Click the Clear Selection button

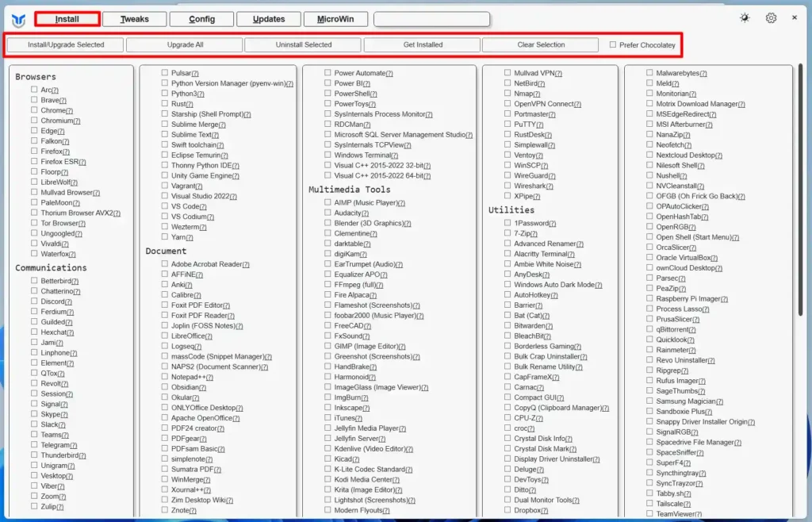coord(541,44)
